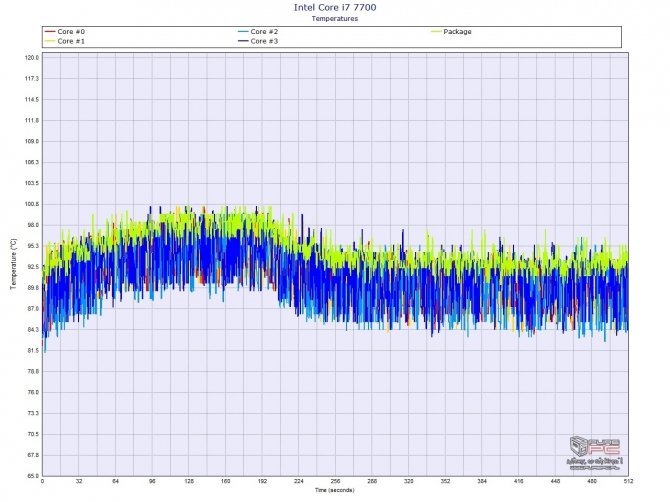The width and height of the screenshot is (670, 502).
Task: Click the Temperatures subtitle
Action: tap(335, 18)
